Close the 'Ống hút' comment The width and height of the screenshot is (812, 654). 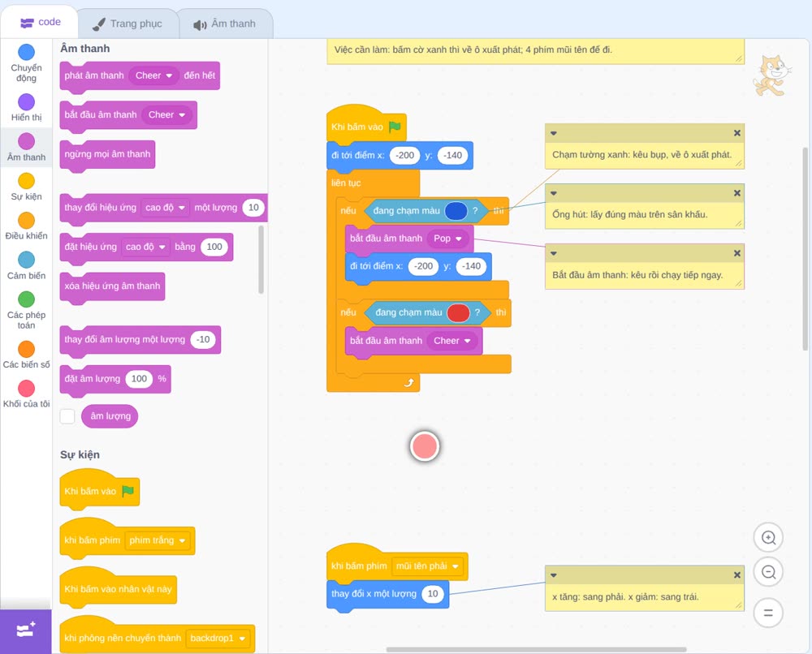click(x=737, y=193)
